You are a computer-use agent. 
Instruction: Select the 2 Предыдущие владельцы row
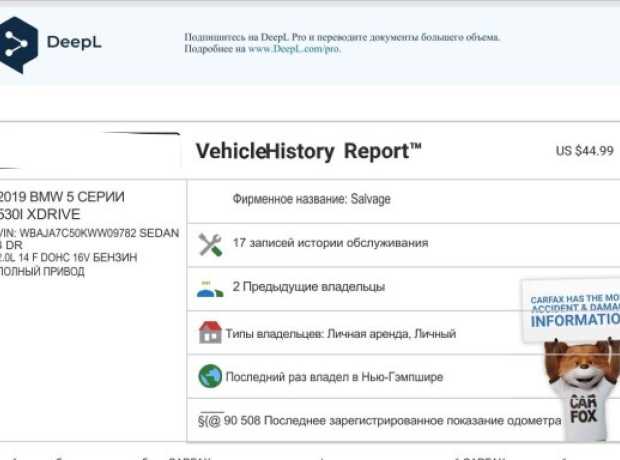coord(403,289)
